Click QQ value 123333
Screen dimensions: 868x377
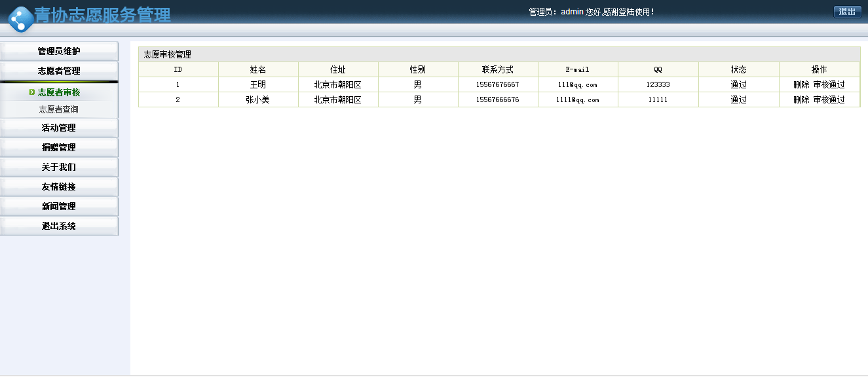[658, 84]
